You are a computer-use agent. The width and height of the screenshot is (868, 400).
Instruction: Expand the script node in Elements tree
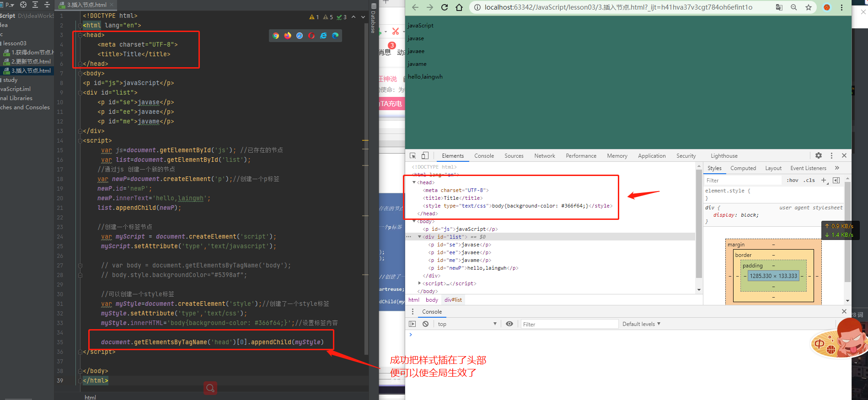pyautogui.click(x=419, y=283)
